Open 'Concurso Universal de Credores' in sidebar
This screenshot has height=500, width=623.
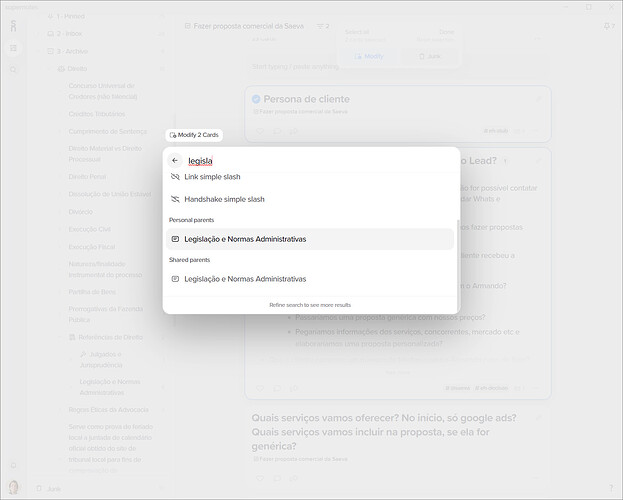[x=103, y=91]
